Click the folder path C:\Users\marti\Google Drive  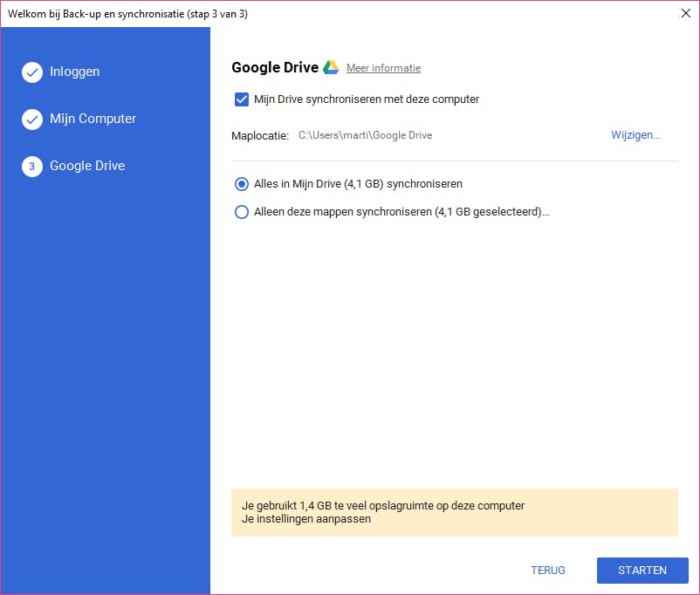(365, 135)
